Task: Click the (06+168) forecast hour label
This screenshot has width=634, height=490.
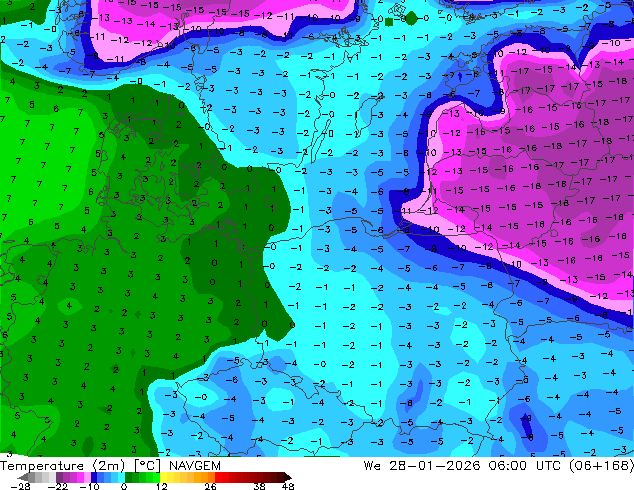Action: [x=601, y=466]
